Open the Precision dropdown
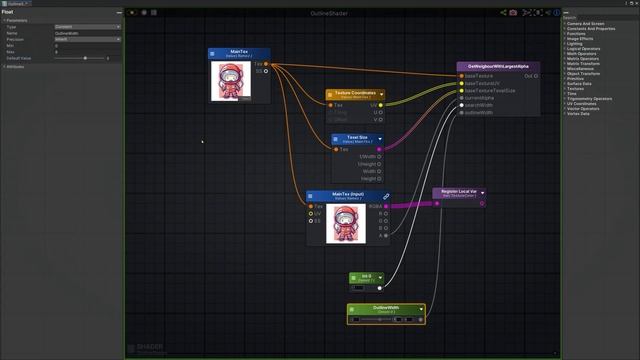640x360 pixels. click(x=88, y=39)
